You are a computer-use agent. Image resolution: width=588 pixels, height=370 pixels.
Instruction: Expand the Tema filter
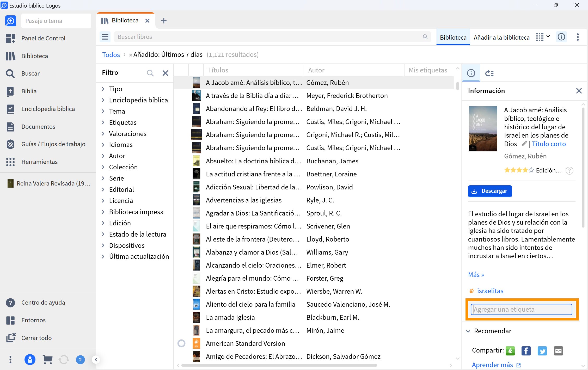pos(103,111)
